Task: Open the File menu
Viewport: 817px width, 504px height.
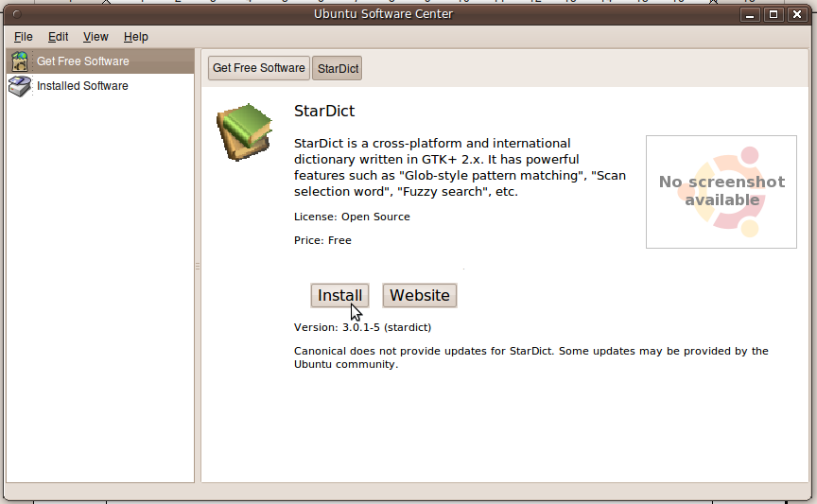Action: click(x=24, y=37)
